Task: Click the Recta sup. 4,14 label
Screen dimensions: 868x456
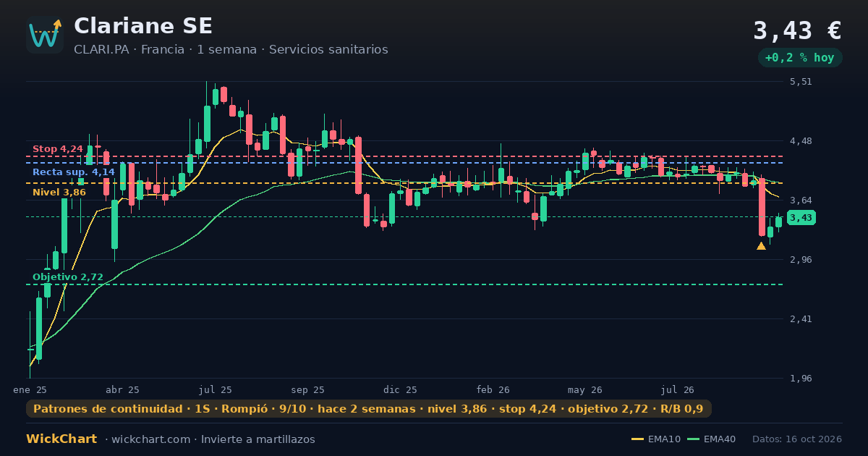Action: 73,172
